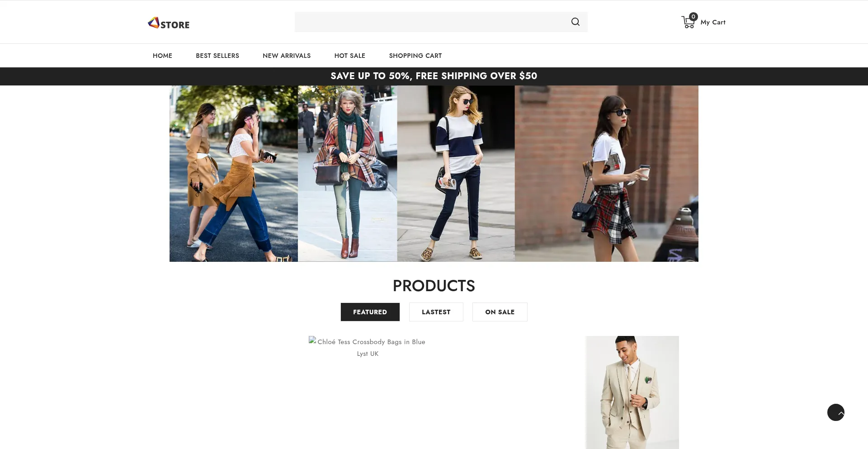Focus the search input field
The image size is (868, 449).
tap(429, 22)
